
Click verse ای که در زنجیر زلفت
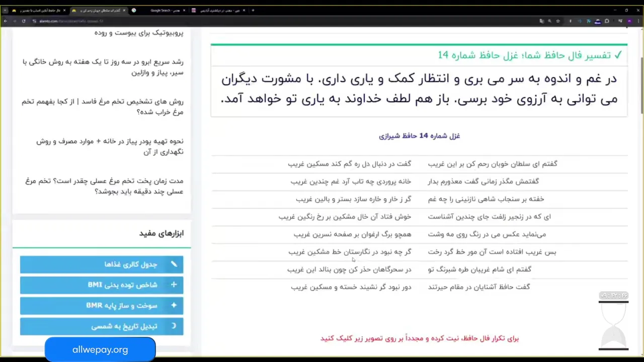click(489, 217)
